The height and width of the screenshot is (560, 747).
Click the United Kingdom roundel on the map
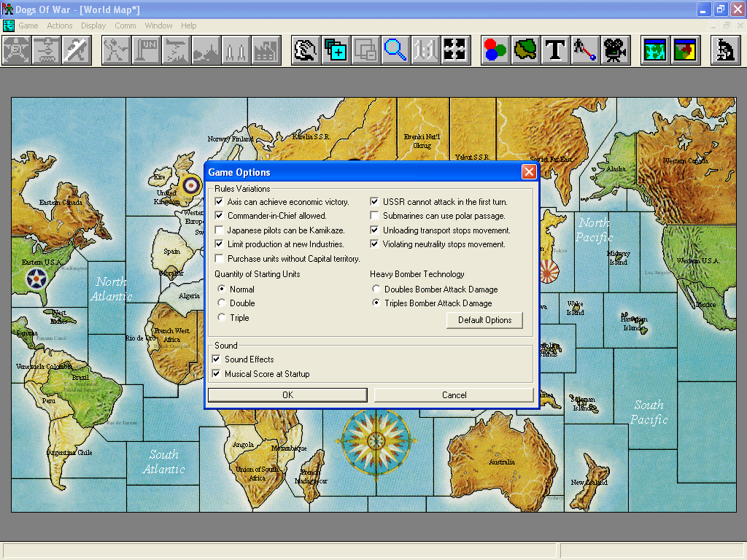click(x=192, y=186)
